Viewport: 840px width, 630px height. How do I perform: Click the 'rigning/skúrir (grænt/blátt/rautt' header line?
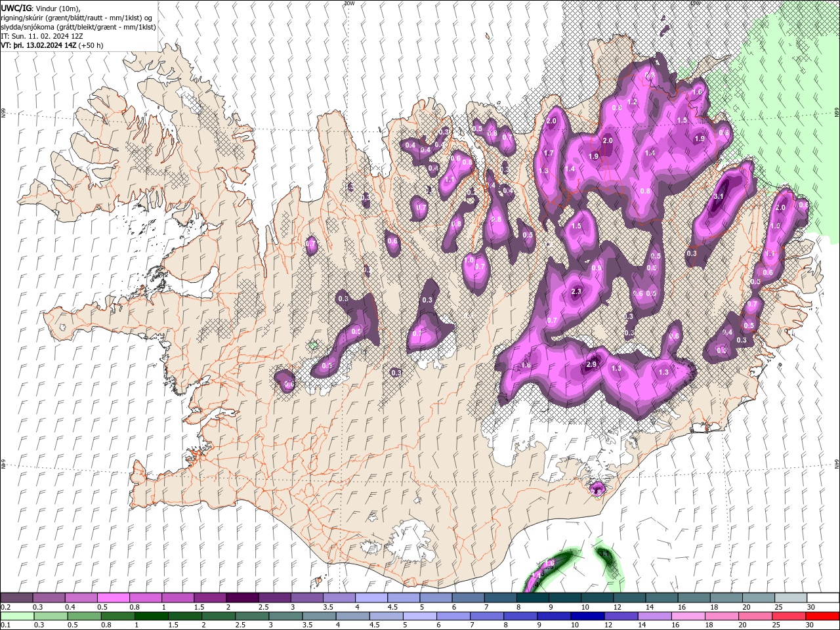tap(77, 17)
